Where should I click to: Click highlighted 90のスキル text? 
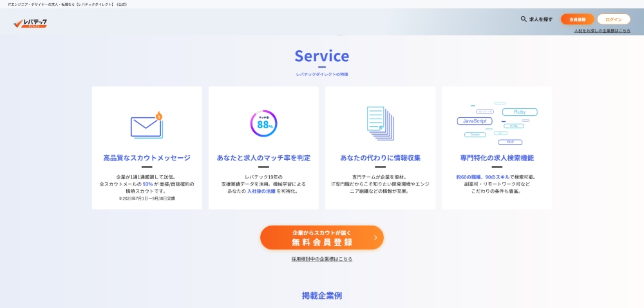[x=497, y=177]
